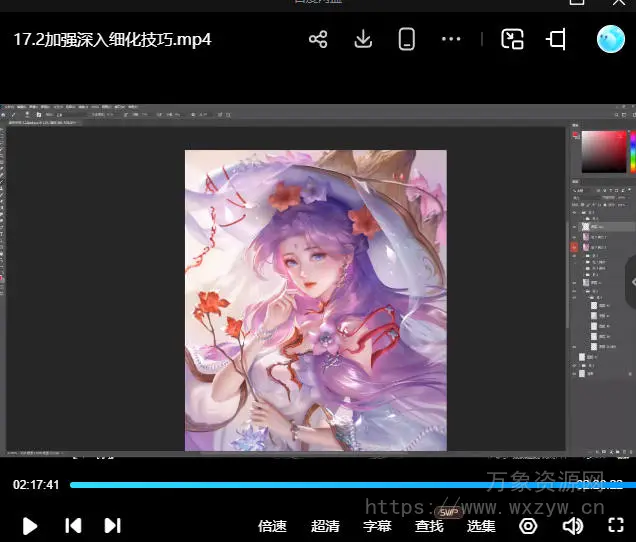Enter fullscreen mode
This screenshot has width=636, height=542.
coord(616,525)
